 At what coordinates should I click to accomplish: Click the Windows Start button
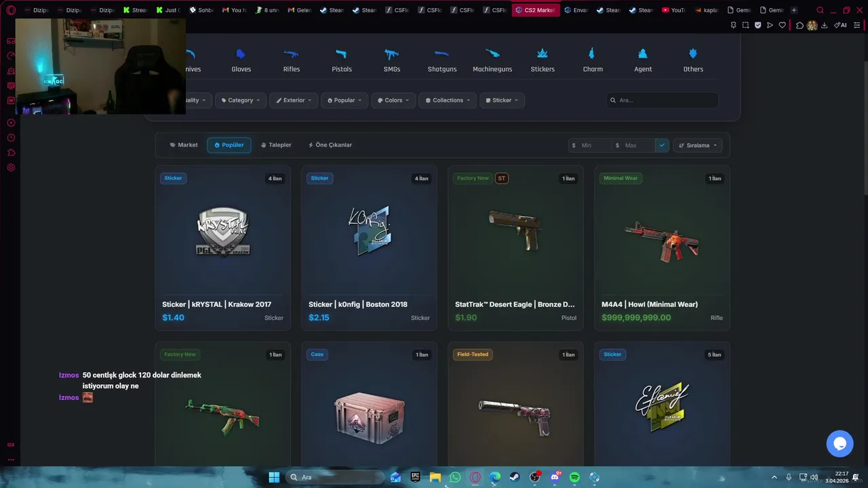(274, 477)
